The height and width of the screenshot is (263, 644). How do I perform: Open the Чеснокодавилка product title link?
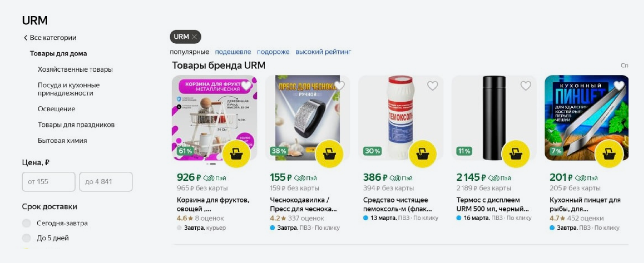[303, 204]
